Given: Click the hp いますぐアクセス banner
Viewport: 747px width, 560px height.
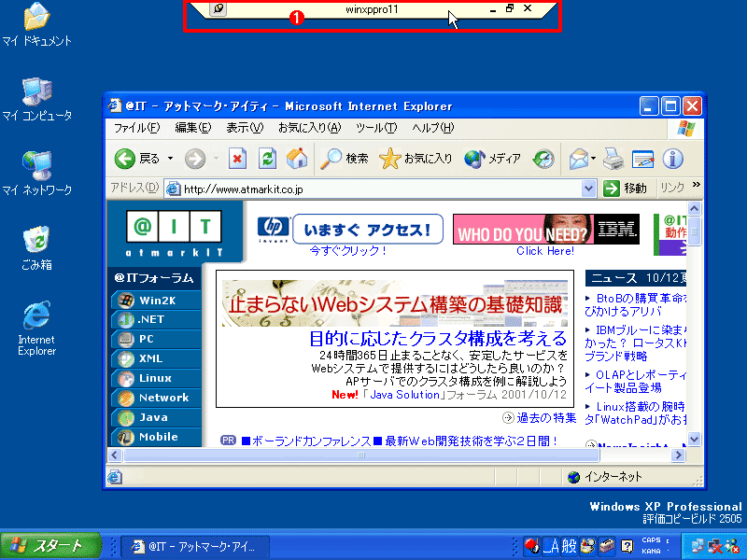Looking at the screenshot, I should tap(350, 229).
